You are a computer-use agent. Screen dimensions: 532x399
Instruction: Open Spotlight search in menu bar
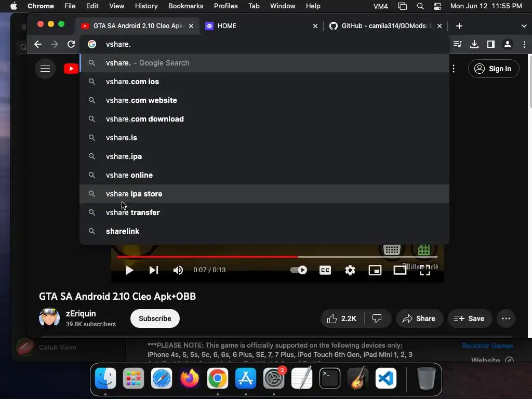pyautogui.click(x=420, y=6)
